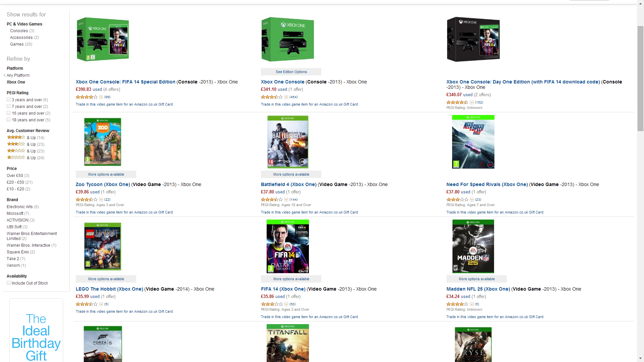
Task: Expand rating dropdown for Zoo Tycoon
Action: (101, 200)
